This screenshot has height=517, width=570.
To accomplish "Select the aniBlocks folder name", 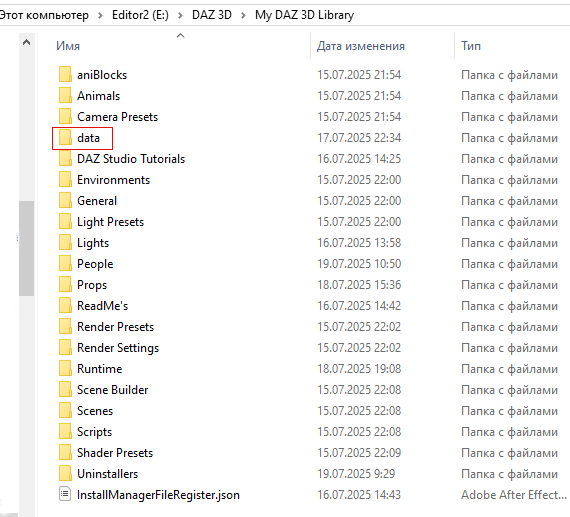I will pyautogui.click(x=102, y=75).
